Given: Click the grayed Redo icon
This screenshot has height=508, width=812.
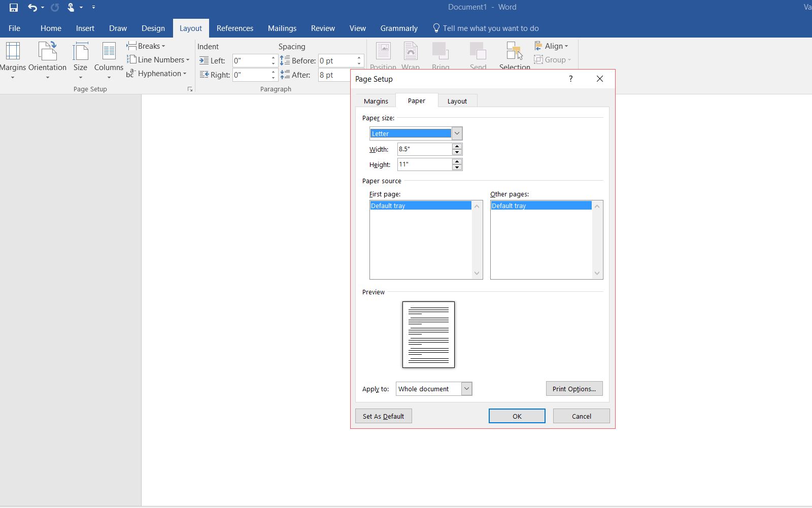Looking at the screenshot, I should click(55, 7).
